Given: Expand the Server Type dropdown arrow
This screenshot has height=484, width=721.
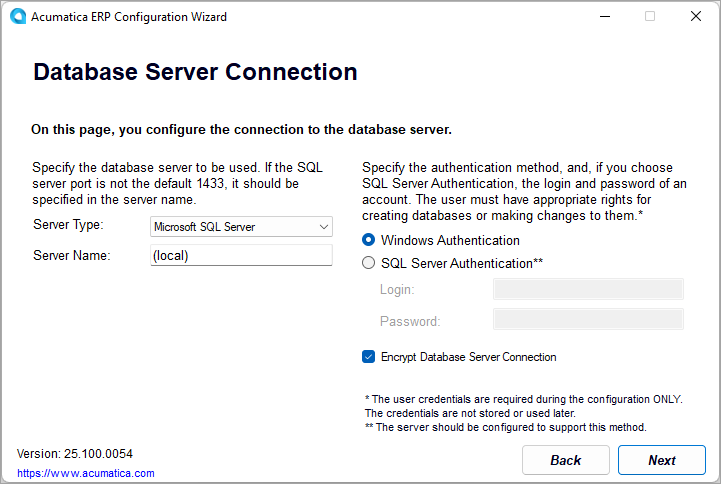Looking at the screenshot, I should (323, 227).
